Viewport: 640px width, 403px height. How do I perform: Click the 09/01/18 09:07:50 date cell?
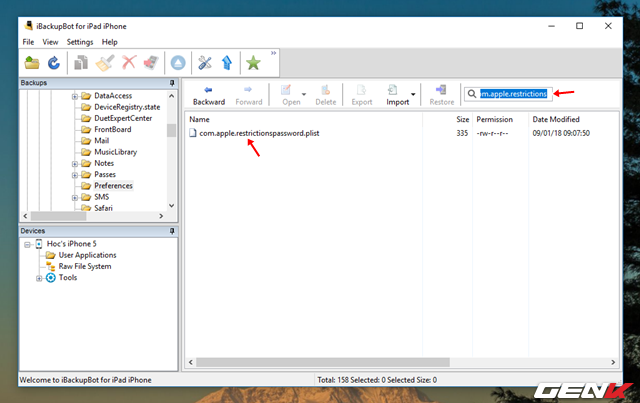561,133
